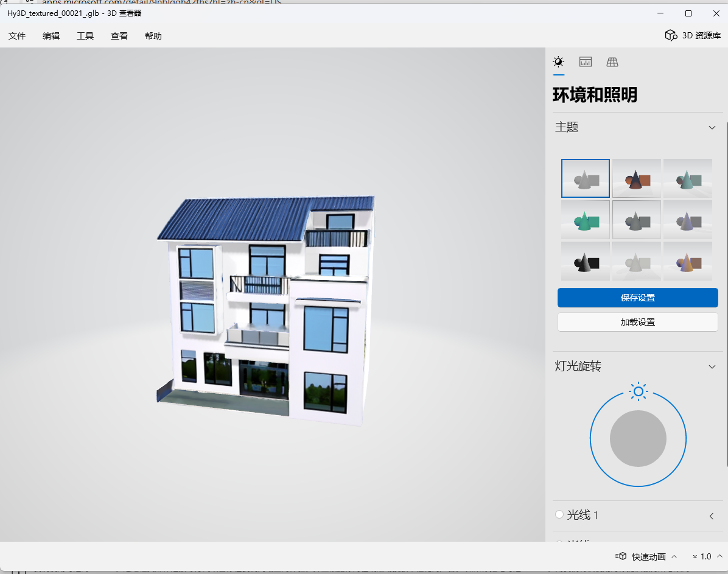The image size is (728, 574).
Task: Open the 工具 menu
Action: point(85,36)
